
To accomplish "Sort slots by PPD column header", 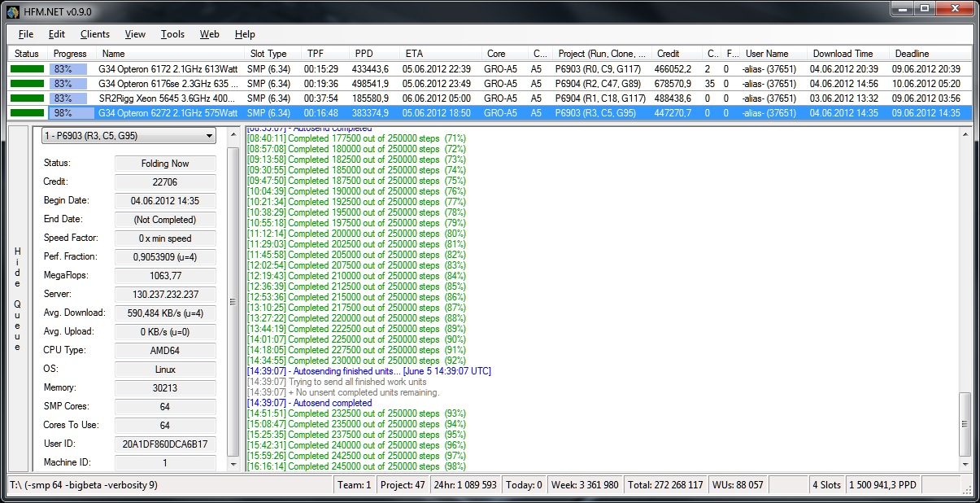I will [374, 54].
